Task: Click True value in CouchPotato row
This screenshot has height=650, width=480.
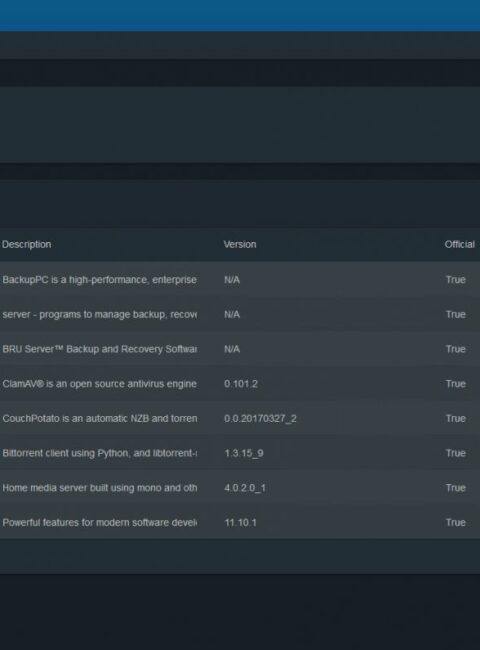Action: [456, 419]
